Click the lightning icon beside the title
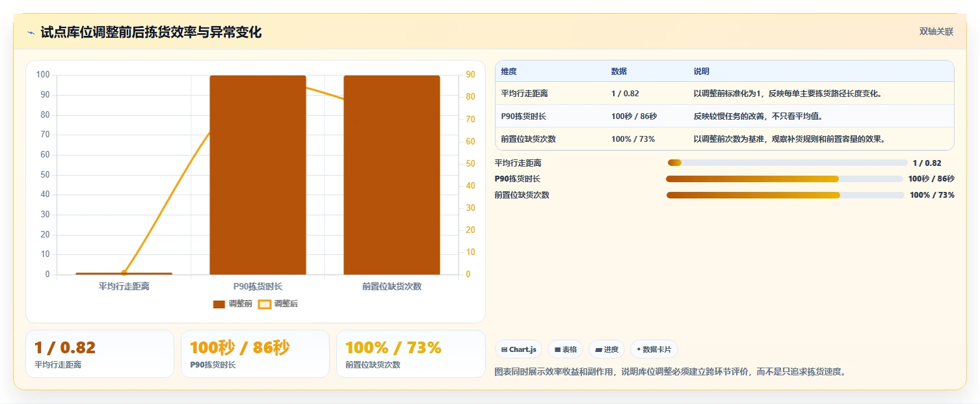Viewport: 980px width, 404px height. 31,33
